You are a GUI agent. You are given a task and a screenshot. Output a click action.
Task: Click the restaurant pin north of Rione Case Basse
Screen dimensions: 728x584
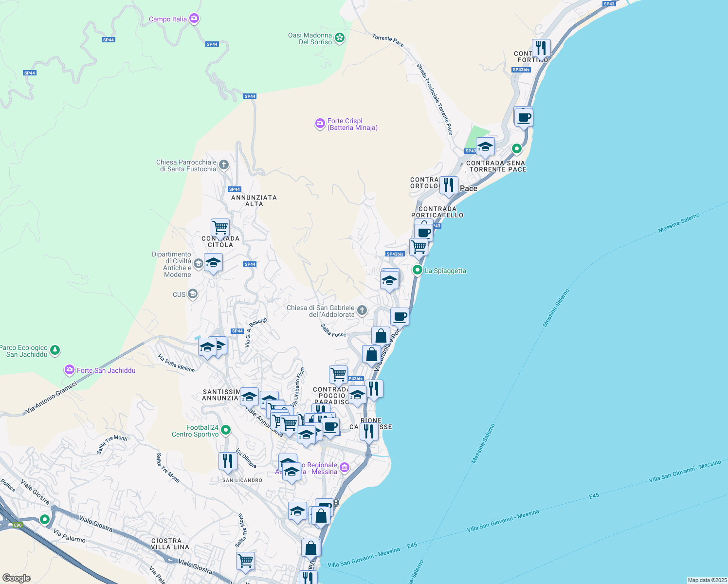point(373,389)
